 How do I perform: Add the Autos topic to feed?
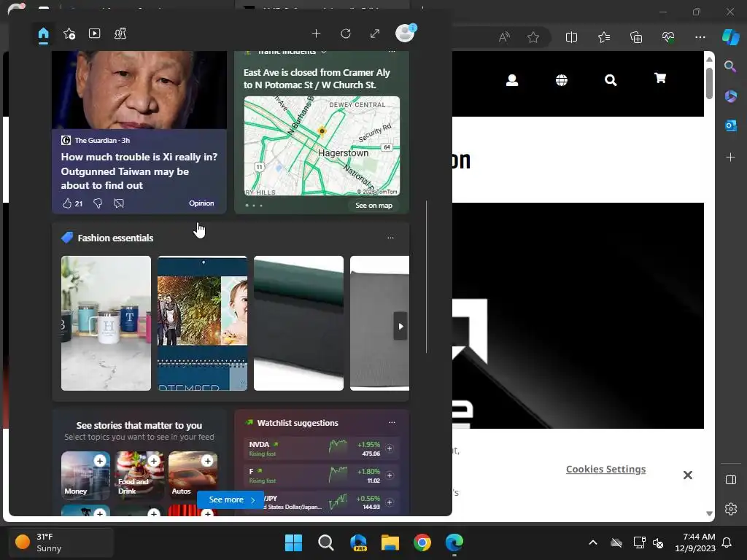pos(207,461)
